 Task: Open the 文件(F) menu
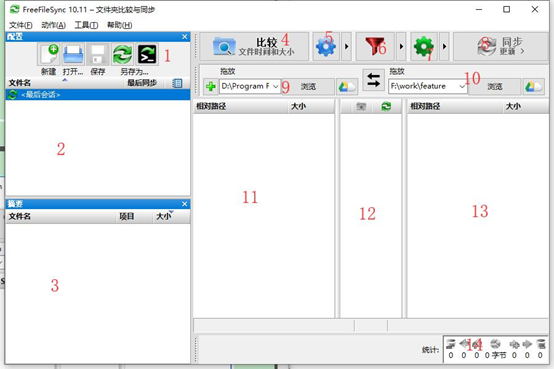point(20,25)
